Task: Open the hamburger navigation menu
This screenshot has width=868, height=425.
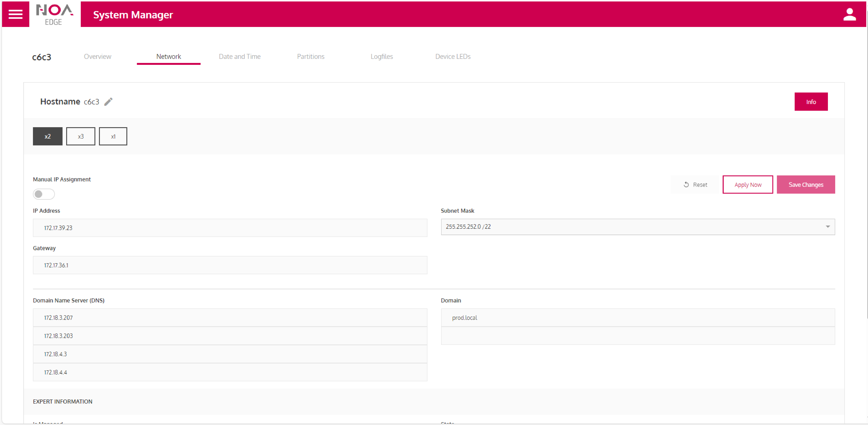Action: point(15,14)
